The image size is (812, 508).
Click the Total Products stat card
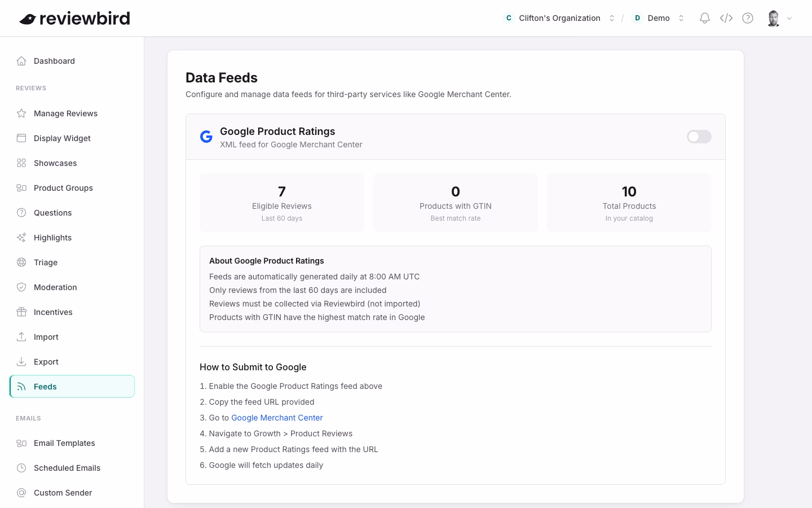pyautogui.click(x=629, y=203)
